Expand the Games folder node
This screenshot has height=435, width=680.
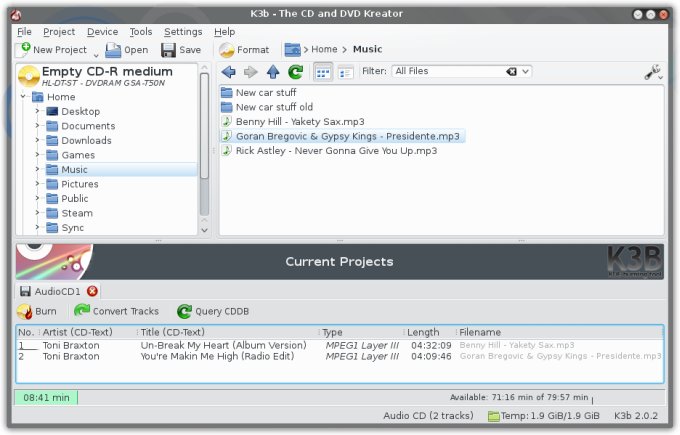point(37,155)
